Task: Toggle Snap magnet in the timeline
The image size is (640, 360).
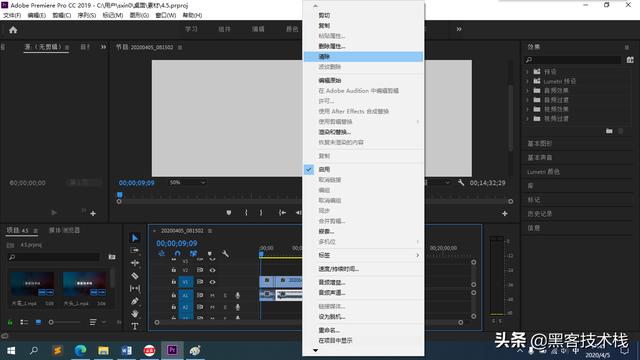Action: pos(178,253)
